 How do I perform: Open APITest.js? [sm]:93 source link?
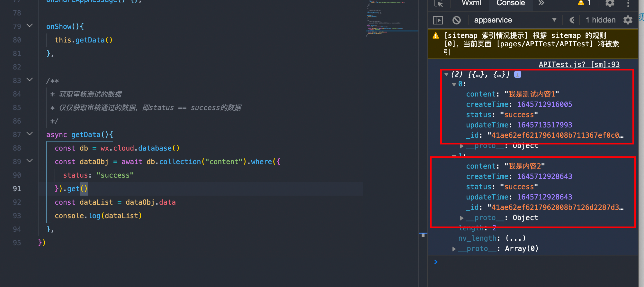pos(579,64)
